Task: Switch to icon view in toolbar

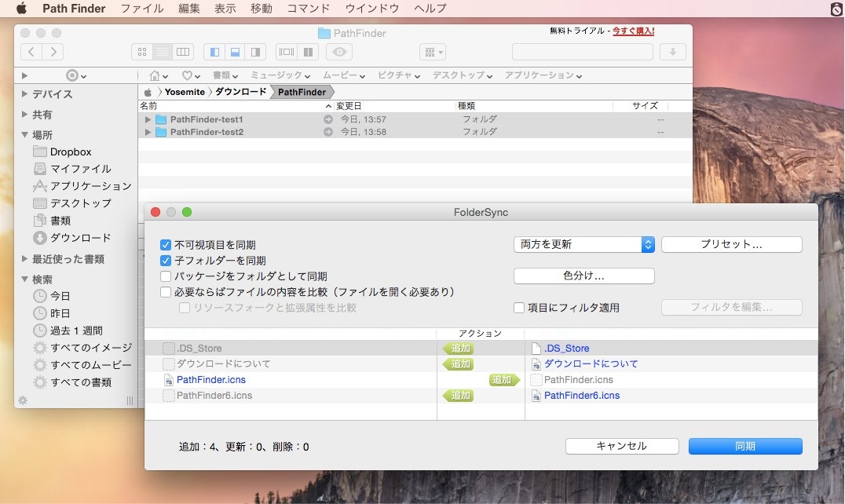Action: point(141,52)
